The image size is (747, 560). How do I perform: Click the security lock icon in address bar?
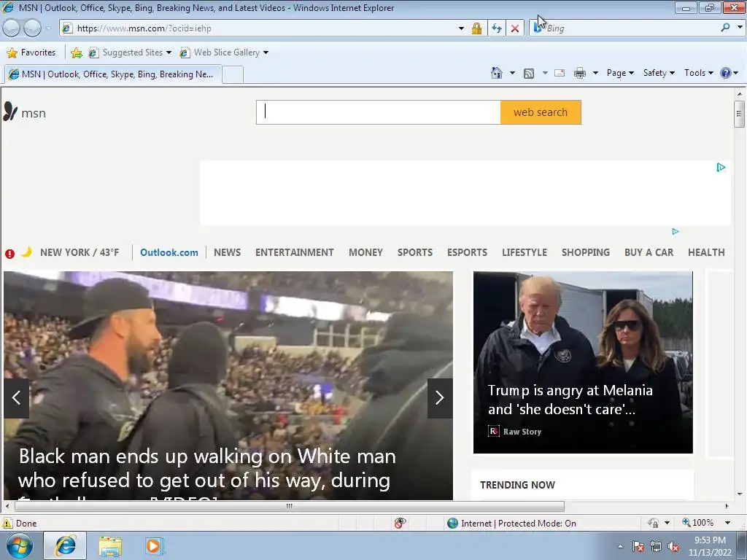coord(476,28)
